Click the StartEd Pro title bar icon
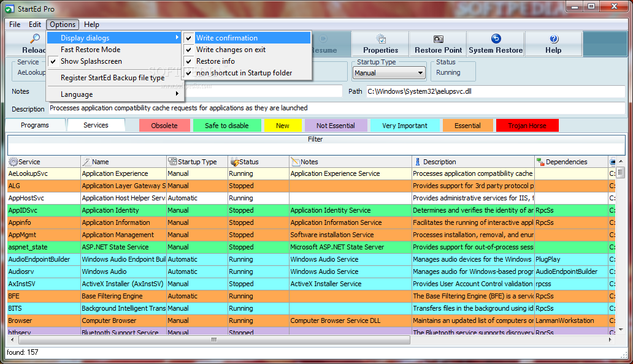633x364 pixels. [9, 9]
